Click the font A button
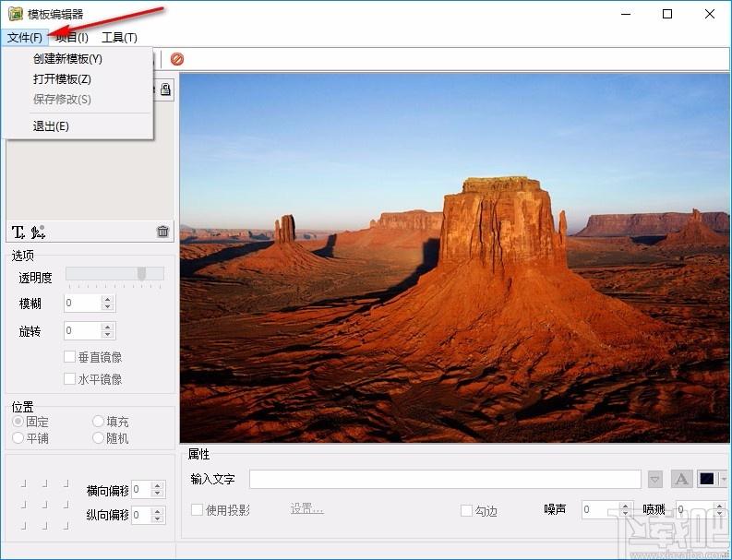 (x=681, y=479)
